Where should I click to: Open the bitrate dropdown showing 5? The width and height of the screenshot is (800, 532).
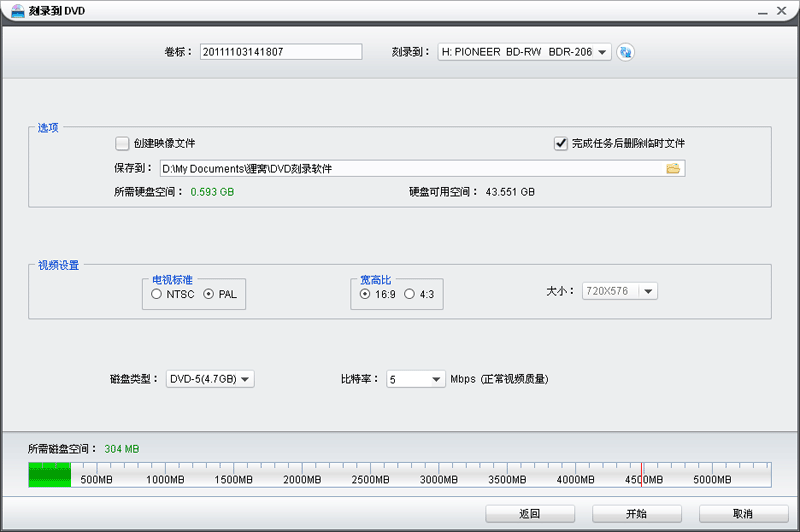[416, 379]
